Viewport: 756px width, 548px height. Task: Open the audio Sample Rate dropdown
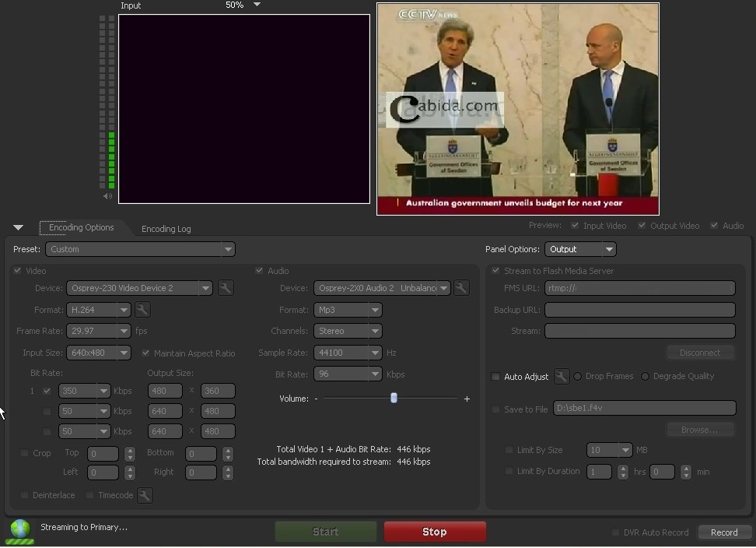click(x=348, y=353)
